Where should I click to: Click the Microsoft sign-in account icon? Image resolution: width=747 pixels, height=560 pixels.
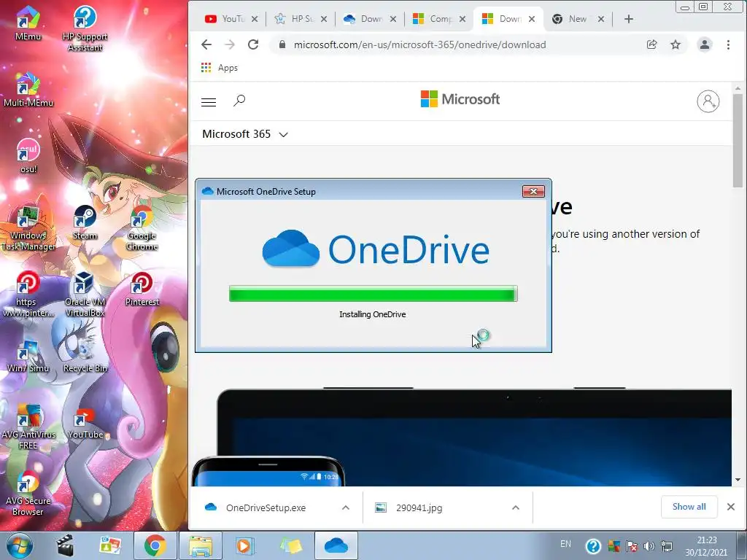[x=708, y=101]
